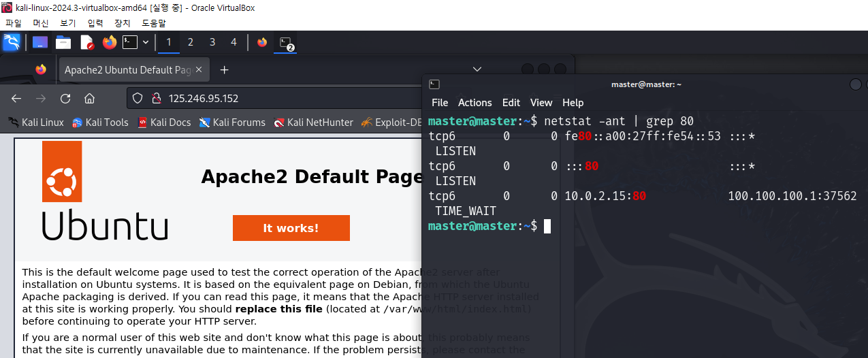This screenshot has width=868, height=358.
Task: Open the Kali NetHunter bookmark
Action: tap(313, 123)
